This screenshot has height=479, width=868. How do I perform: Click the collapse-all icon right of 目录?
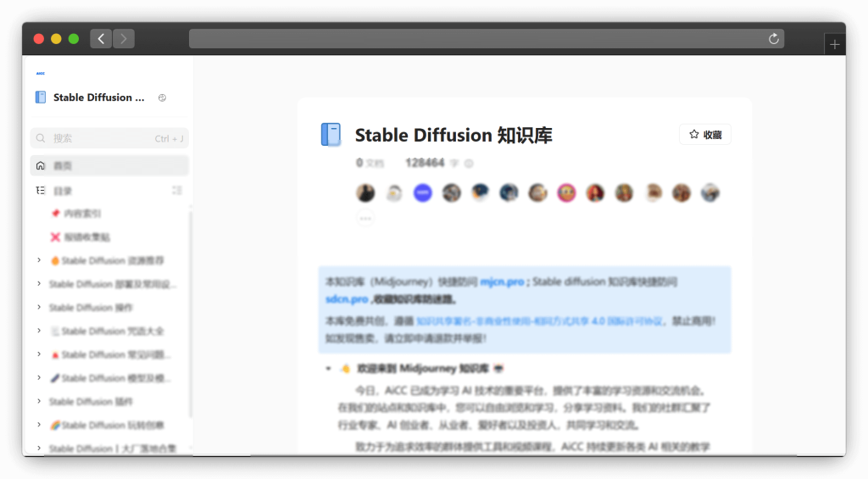[177, 191]
